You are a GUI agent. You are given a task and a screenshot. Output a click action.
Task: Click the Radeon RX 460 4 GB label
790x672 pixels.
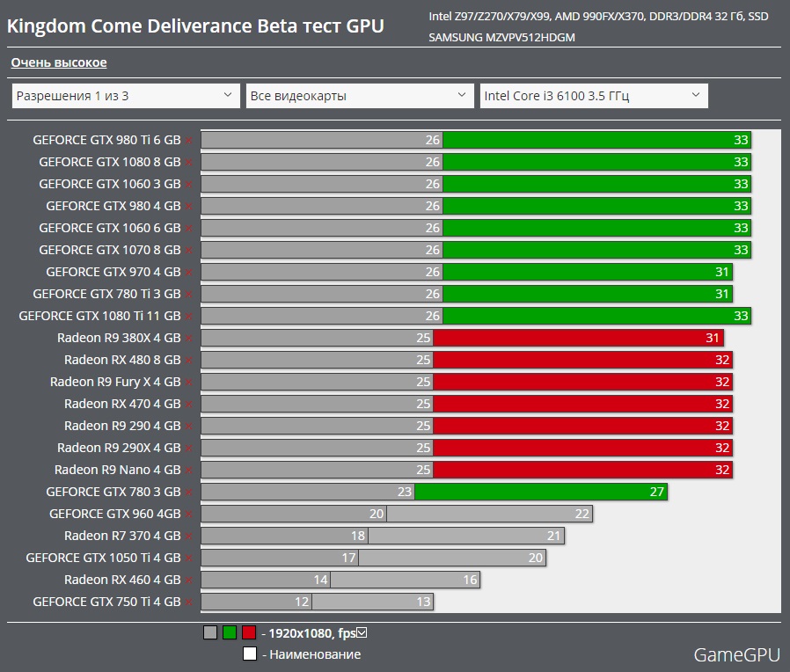pos(122,580)
